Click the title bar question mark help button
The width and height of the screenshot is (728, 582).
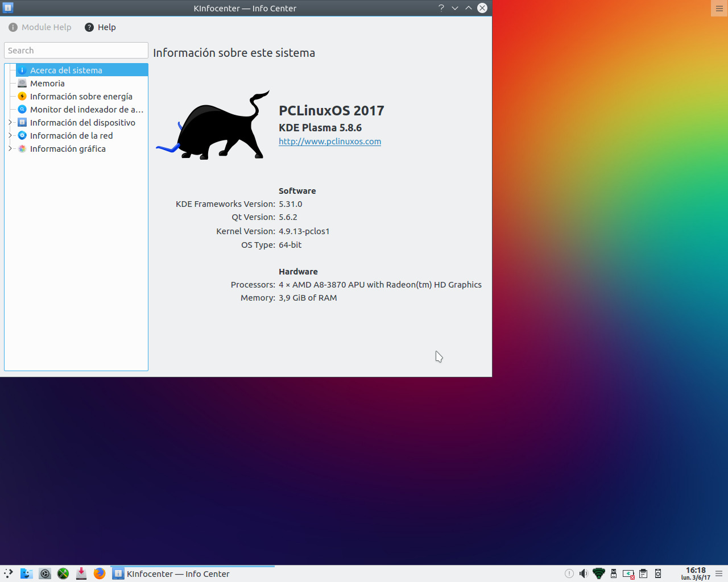coord(441,8)
